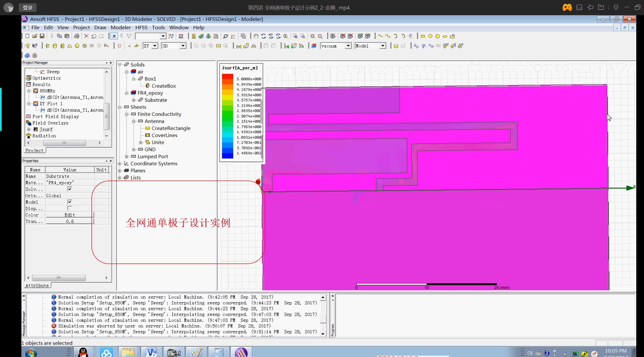The width and height of the screenshot is (644, 357).
Task: Click Message Manager scroll down arrow
Action: pos(323,334)
